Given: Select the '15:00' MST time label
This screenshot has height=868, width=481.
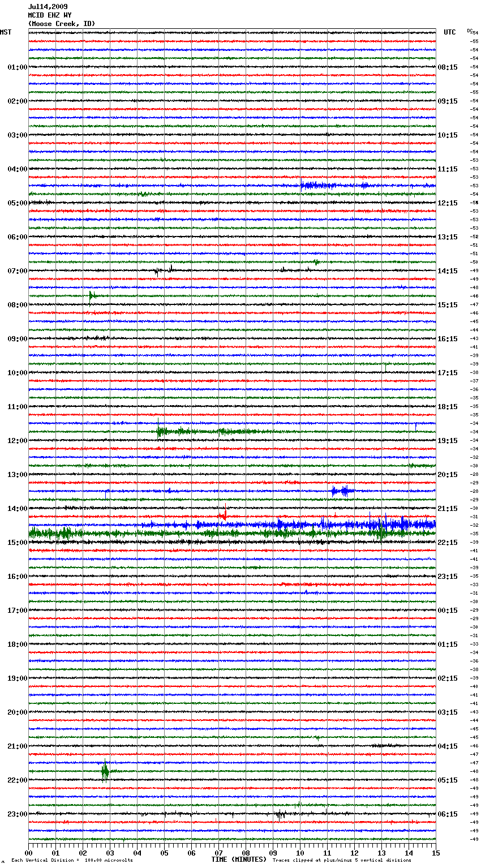Looking at the screenshot, I should 18,543.
